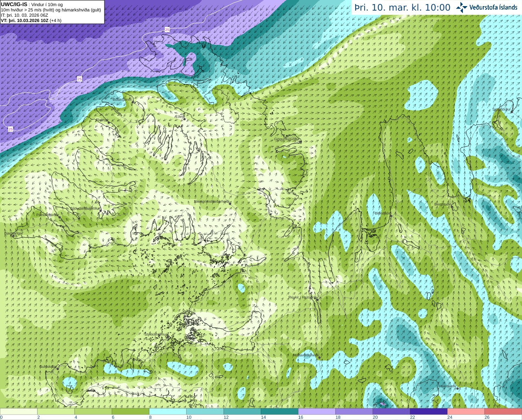Click the Patreksfjörður station label

click(x=48, y=214)
